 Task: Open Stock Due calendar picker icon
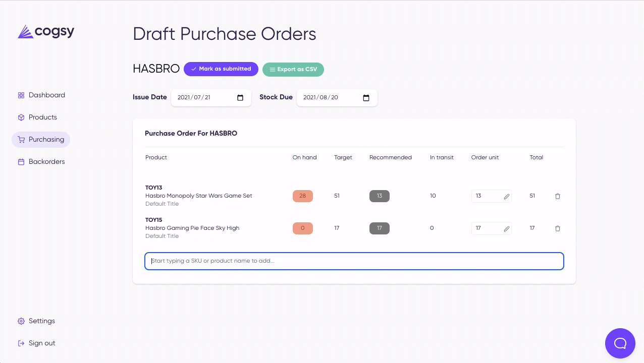(366, 98)
